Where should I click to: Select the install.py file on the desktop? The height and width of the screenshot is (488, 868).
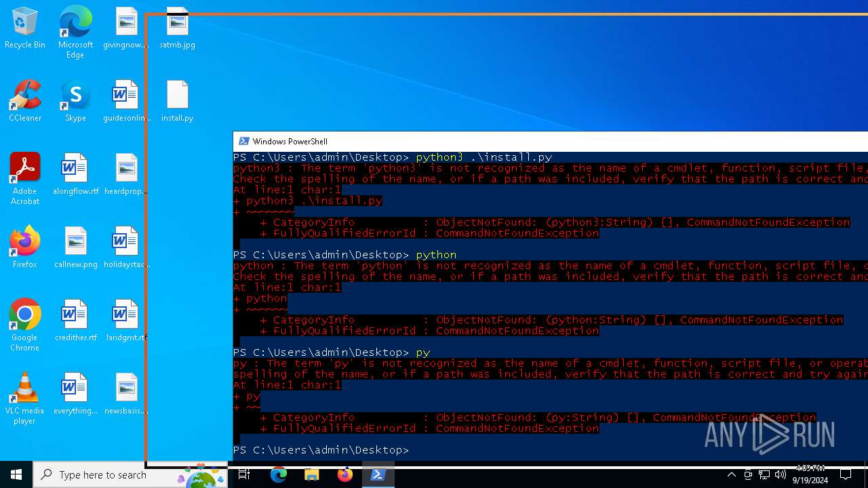177,102
